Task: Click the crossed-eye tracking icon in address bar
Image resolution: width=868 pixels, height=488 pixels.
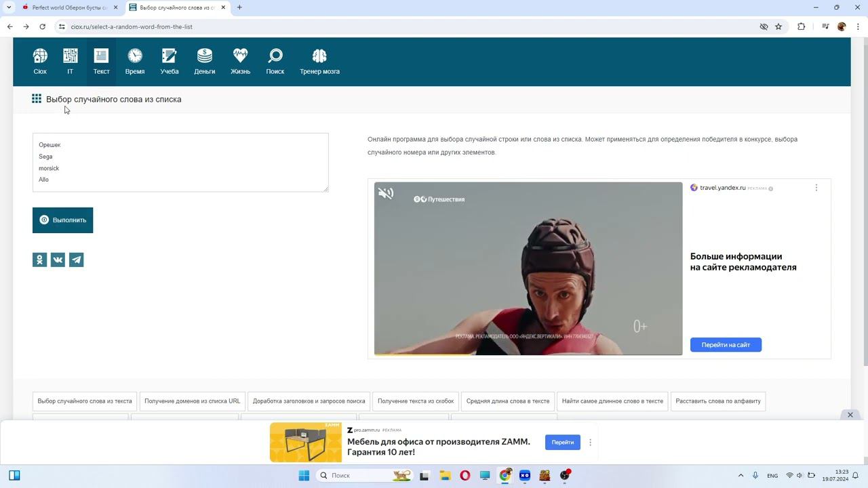Action: pos(764,26)
